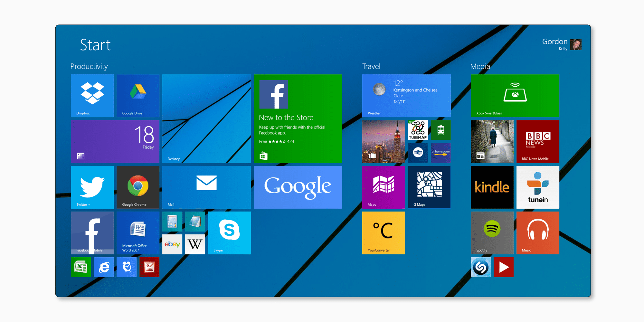
Task: Open the green train app tile
Action: tap(441, 130)
